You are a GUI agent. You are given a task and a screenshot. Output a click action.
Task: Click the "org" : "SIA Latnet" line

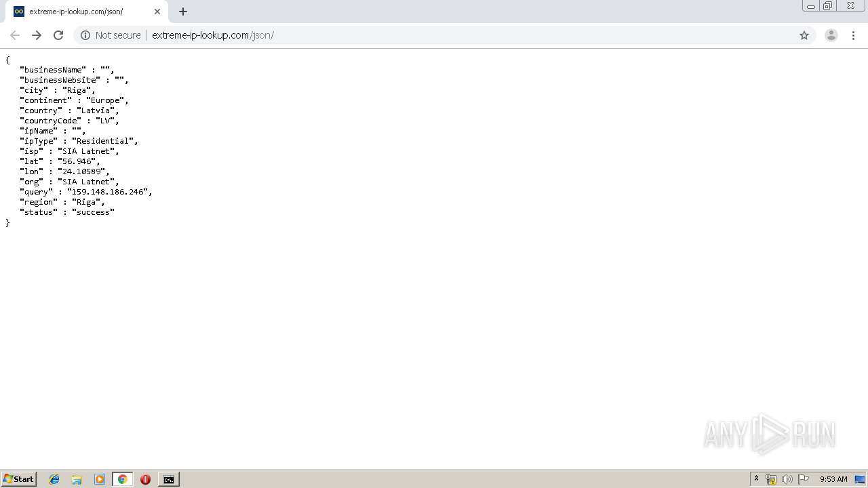click(69, 182)
